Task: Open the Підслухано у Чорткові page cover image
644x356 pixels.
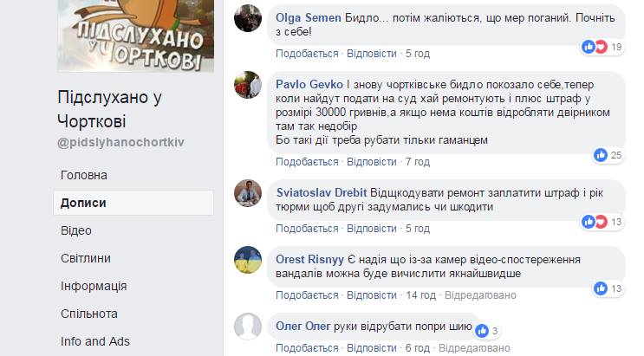Action: click(135, 36)
